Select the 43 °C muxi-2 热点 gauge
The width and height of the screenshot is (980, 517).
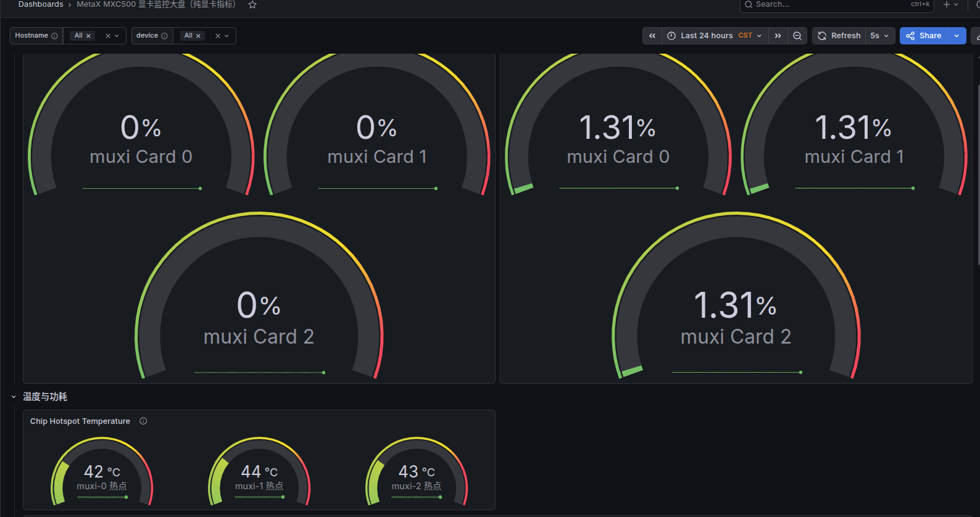(417, 472)
